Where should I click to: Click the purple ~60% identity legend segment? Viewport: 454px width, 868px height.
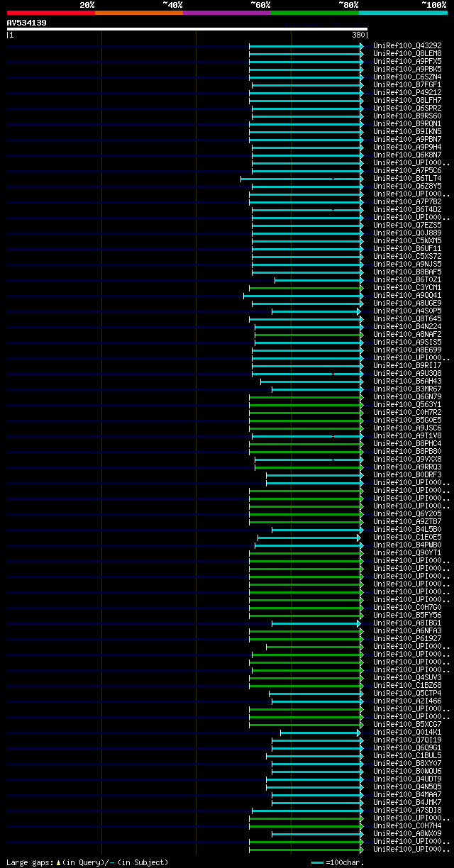[x=227, y=13]
